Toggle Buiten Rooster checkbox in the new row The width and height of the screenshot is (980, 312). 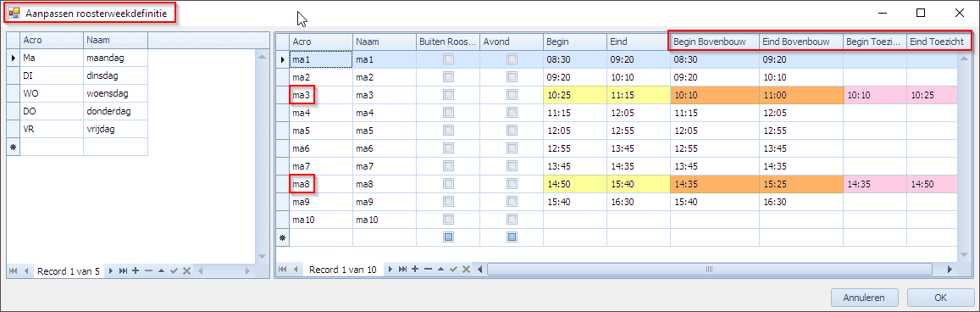tap(448, 237)
